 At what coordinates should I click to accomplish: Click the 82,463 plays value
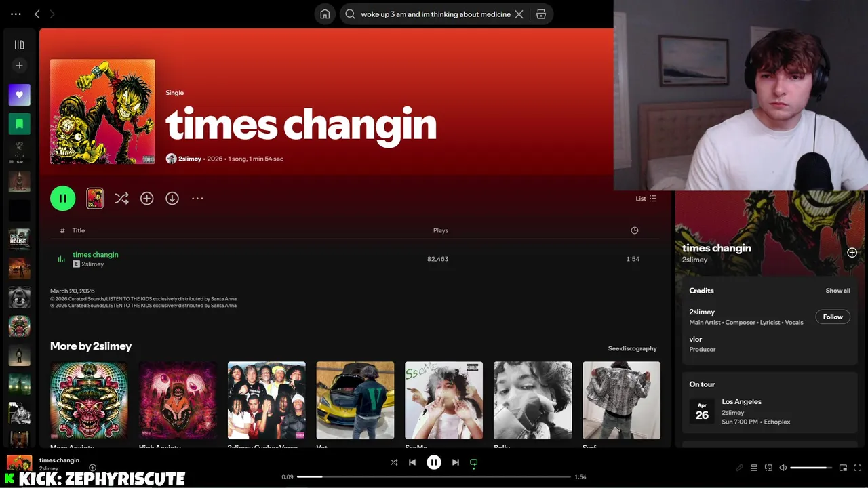point(437,259)
